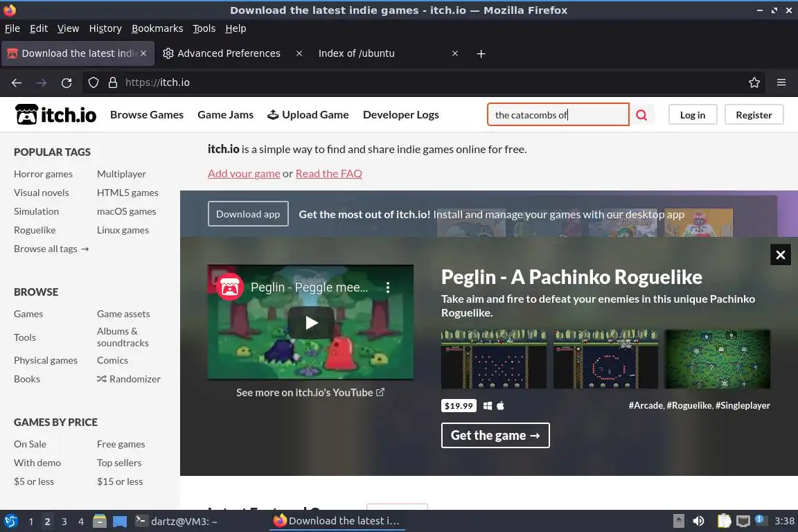This screenshot has width=798, height=532.
Task: Open the Edit menu
Action: click(x=39, y=28)
